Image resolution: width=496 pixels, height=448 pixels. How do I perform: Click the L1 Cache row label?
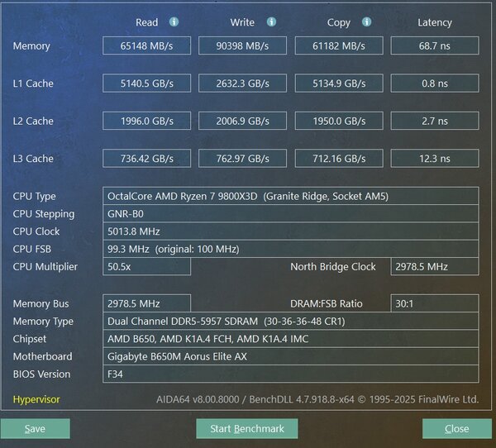[x=33, y=83]
